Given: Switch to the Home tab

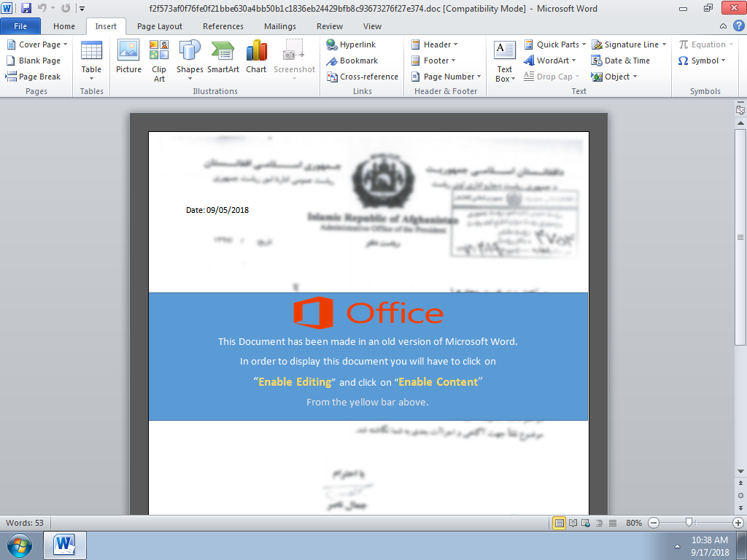Looking at the screenshot, I should pos(64,26).
